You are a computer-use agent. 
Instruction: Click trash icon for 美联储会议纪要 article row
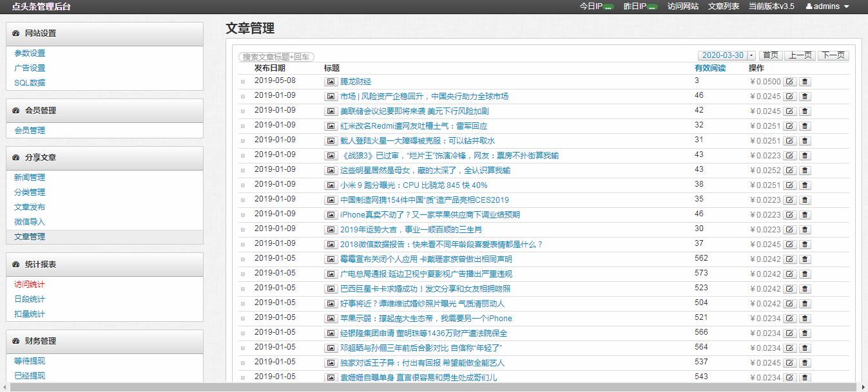click(x=805, y=111)
